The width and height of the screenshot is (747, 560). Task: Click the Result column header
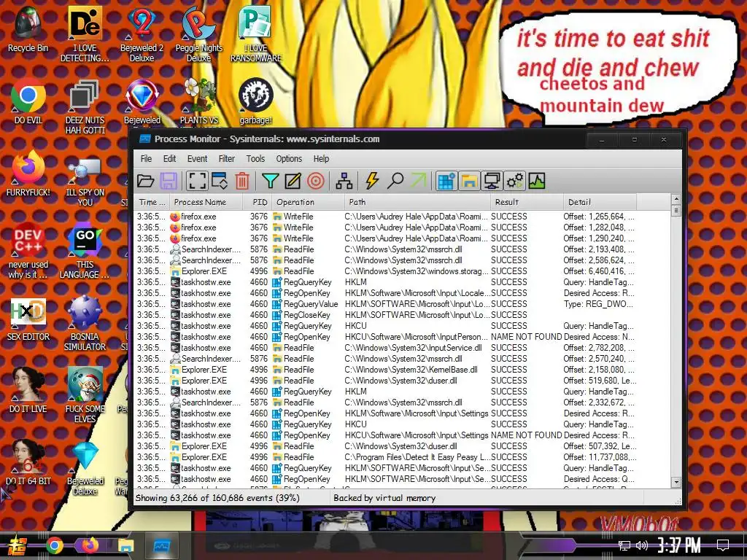click(527, 202)
